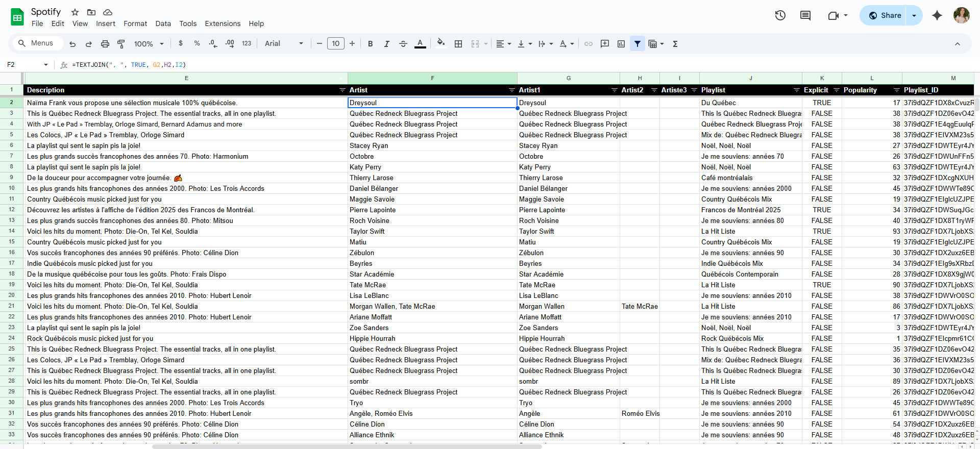980x449 pixels.
Task: Open version history clock icon
Action: click(780, 15)
